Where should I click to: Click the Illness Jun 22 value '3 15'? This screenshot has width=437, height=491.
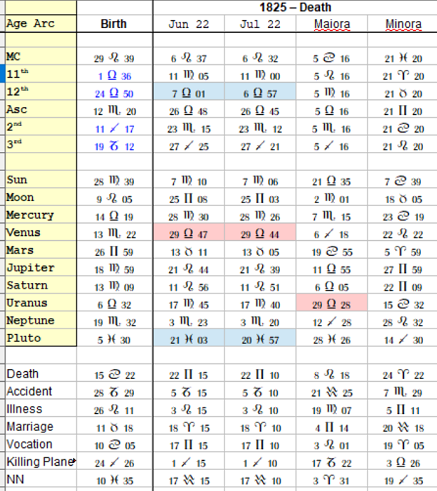pos(189,410)
